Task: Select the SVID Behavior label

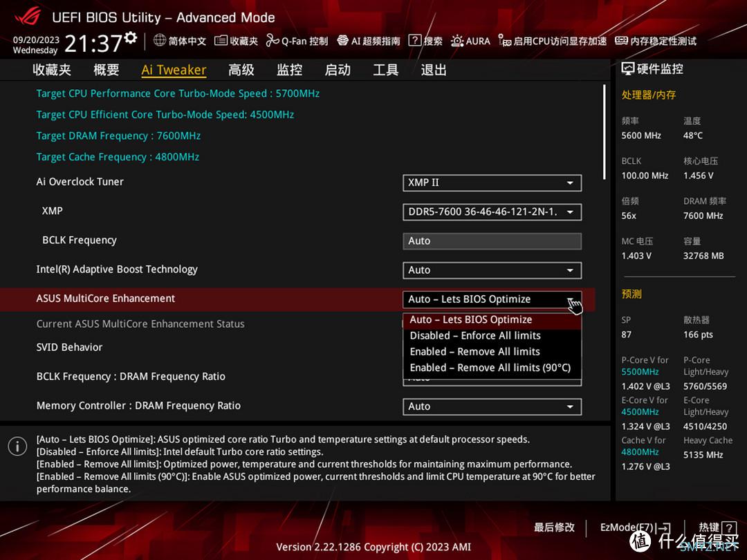Action: click(x=70, y=347)
